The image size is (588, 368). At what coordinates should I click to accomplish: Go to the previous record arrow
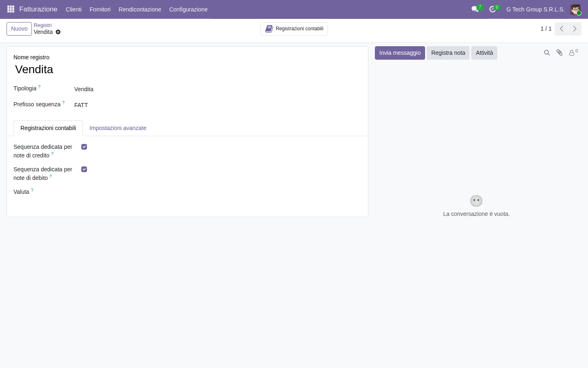click(x=561, y=29)
